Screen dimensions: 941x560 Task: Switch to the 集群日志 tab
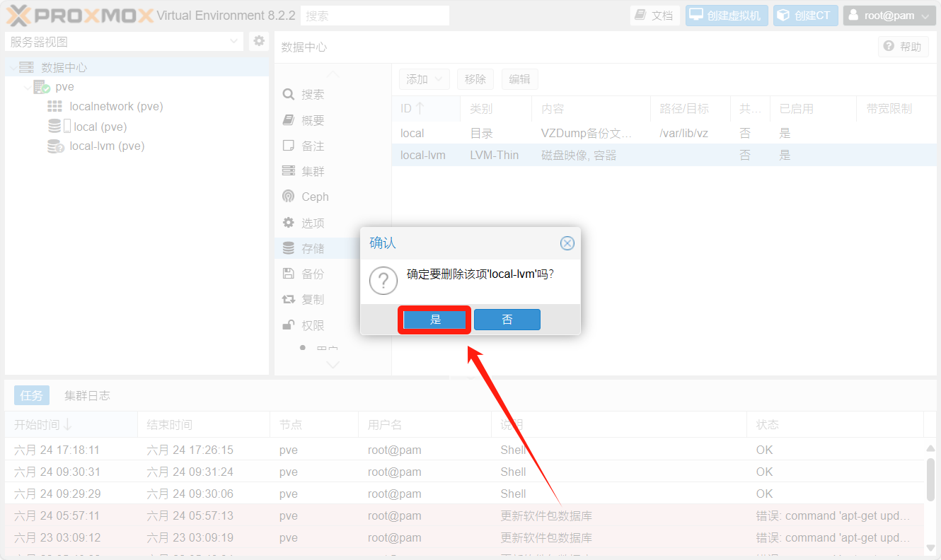(87, 395)
